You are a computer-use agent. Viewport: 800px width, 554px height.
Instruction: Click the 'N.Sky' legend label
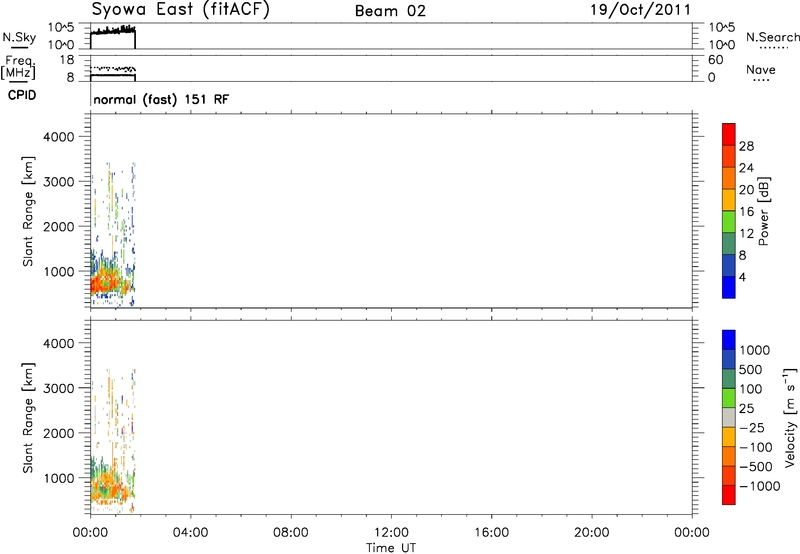click(19, 38)
